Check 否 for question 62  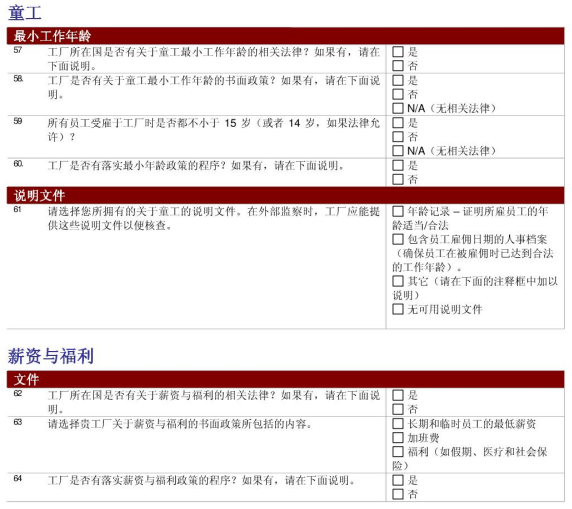398,409
